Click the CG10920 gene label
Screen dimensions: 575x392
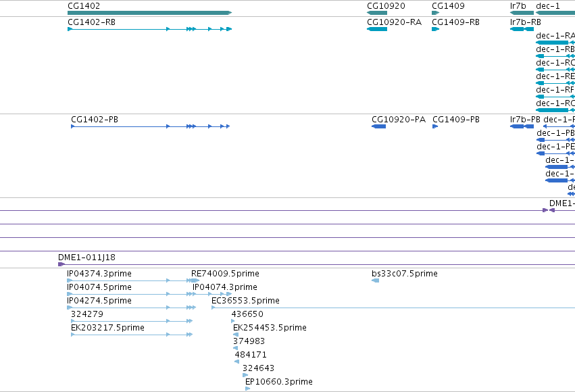pos(386,6)
